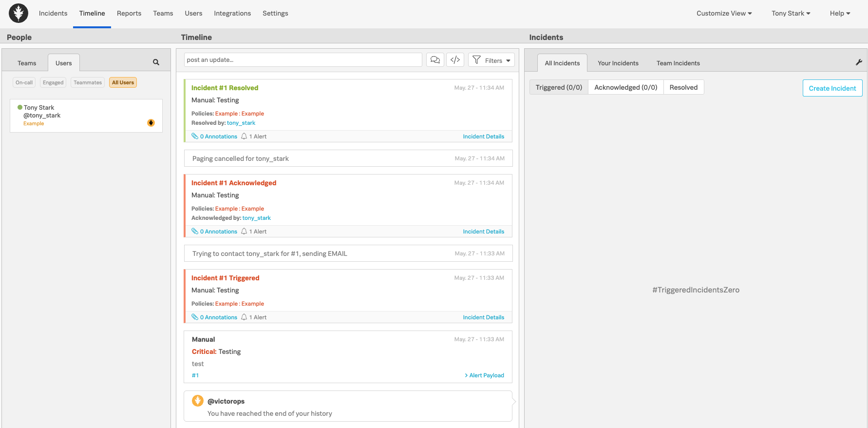Open the Settings navigation item
The image size is (868, 428).
(x=275, y=13)
